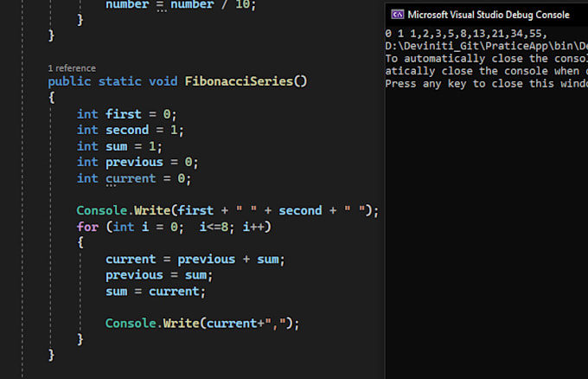Open the "1 reference" CodeLens link
The height and width of the screenshot is (379, 588).
(72, 67)
